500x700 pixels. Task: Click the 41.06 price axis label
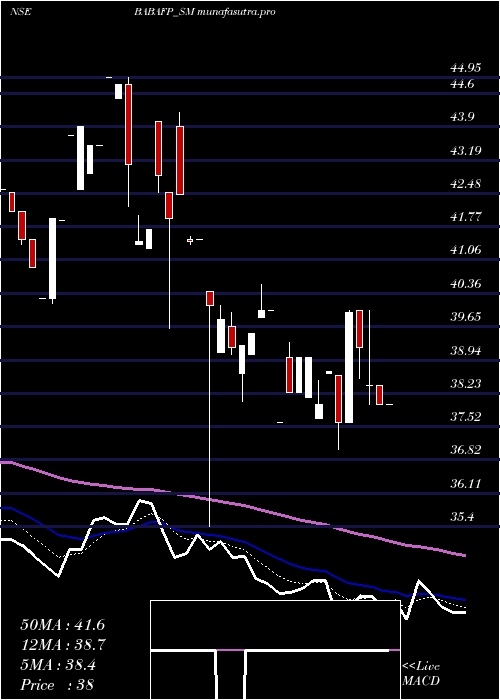466,250
